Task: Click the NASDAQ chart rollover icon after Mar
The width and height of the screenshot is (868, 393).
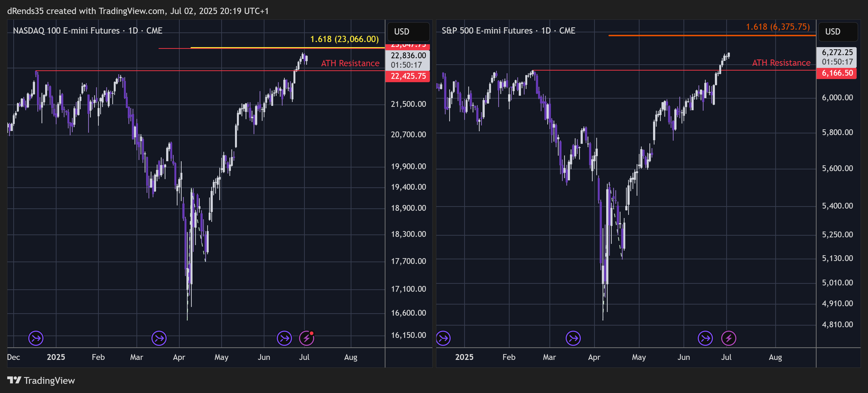Action: (159, 338)
